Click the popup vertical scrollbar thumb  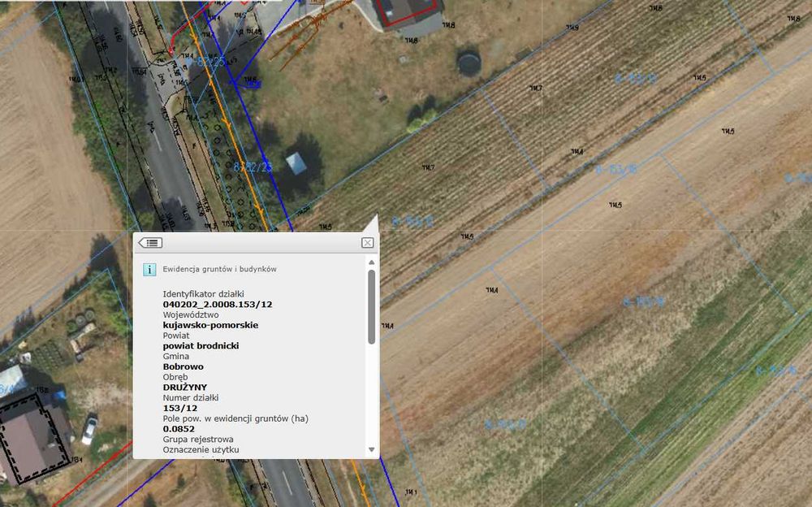tap(371, 307)
